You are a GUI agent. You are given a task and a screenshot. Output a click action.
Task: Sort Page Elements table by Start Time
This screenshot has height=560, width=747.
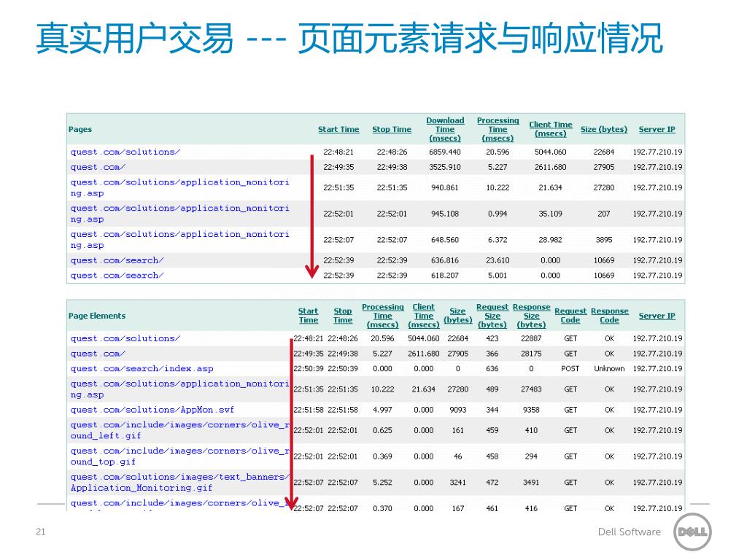click(309, 315)
